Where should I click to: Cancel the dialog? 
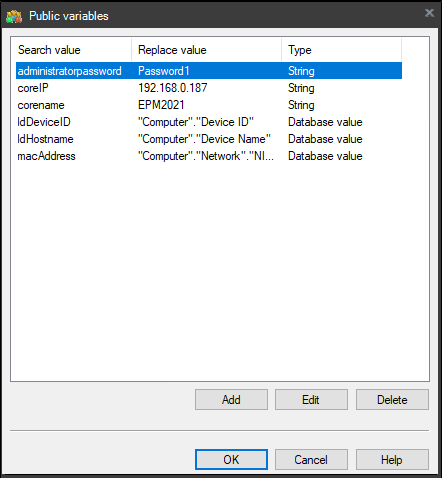[311, 460]
